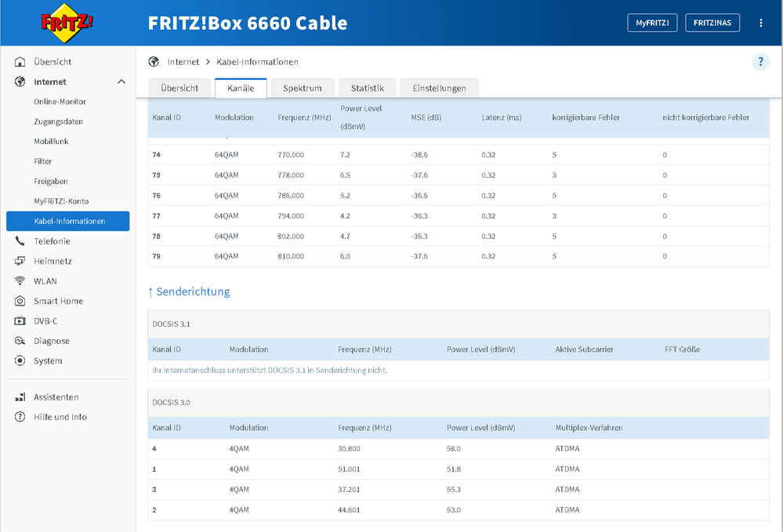
Task: Open the three-dot menu in the header
Action: pyautogui.click(x=760, y=23)
